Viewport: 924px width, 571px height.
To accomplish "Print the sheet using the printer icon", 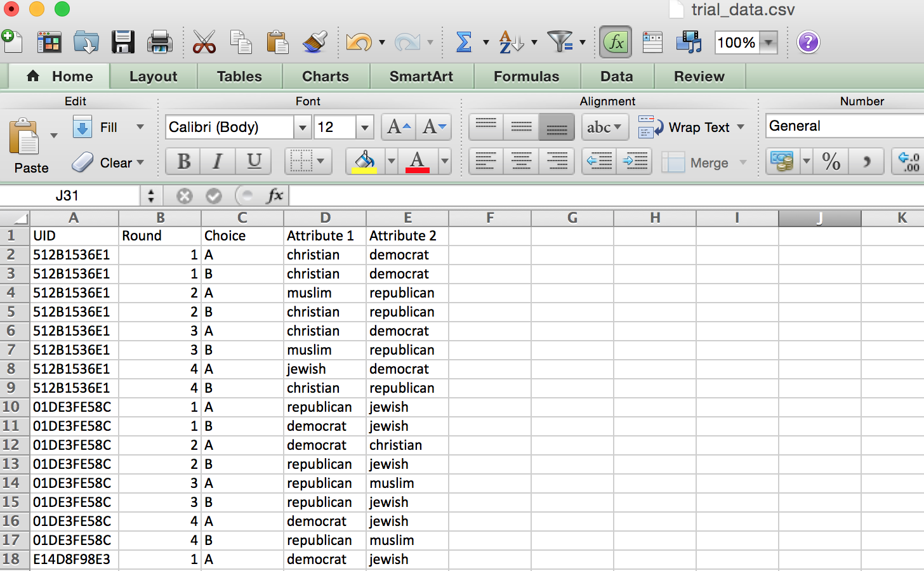I will coord(159,43).
